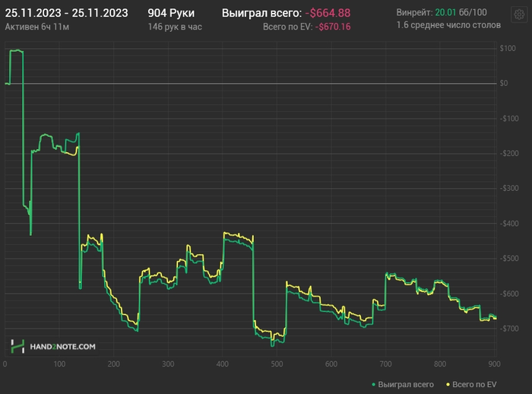Click the -$400 y-axis label
This screenshot has height=394, width=532.
(509, 224)
